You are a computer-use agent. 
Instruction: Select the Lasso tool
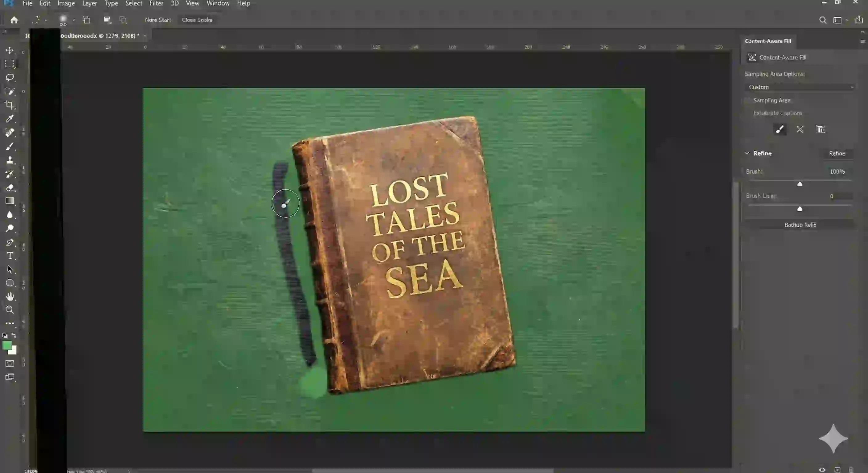coord(10,78)
